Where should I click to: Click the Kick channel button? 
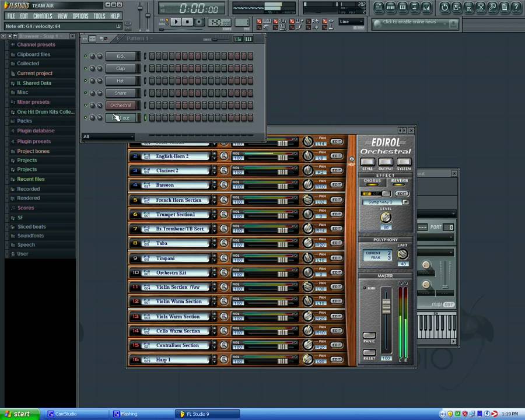[x=121, y=56]
